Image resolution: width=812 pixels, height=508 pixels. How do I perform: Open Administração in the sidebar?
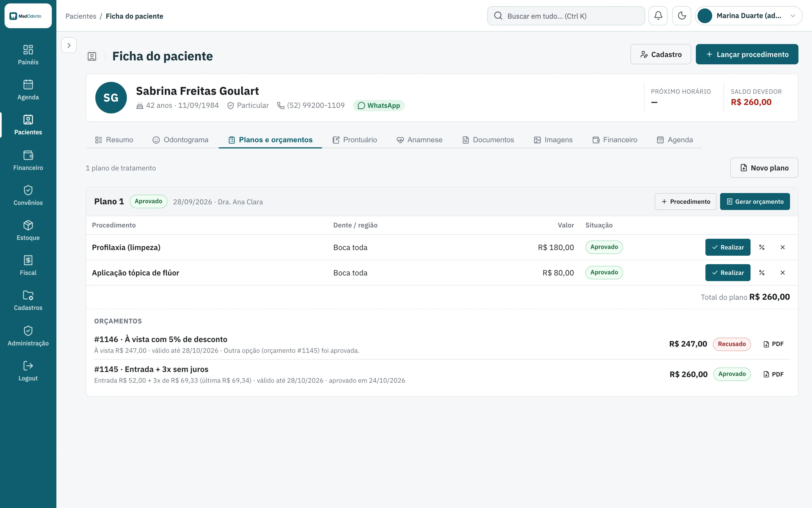pyautogui.click(x=28, y=336)
